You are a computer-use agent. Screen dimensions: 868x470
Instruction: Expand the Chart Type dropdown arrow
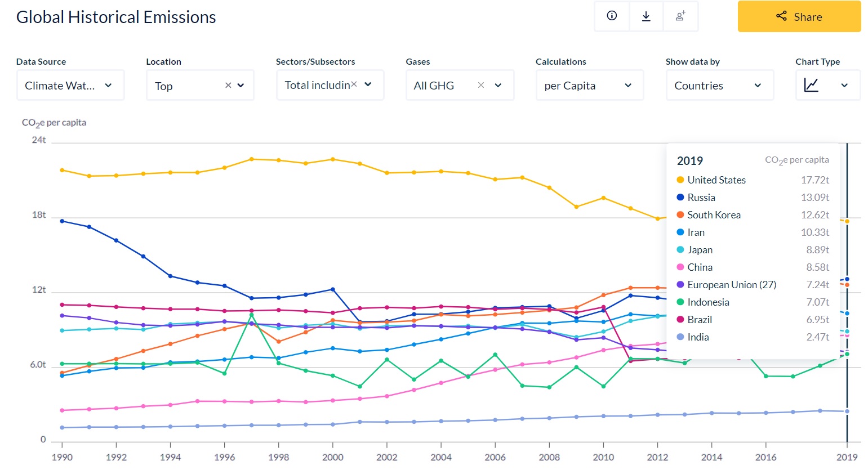click(844, 86)
